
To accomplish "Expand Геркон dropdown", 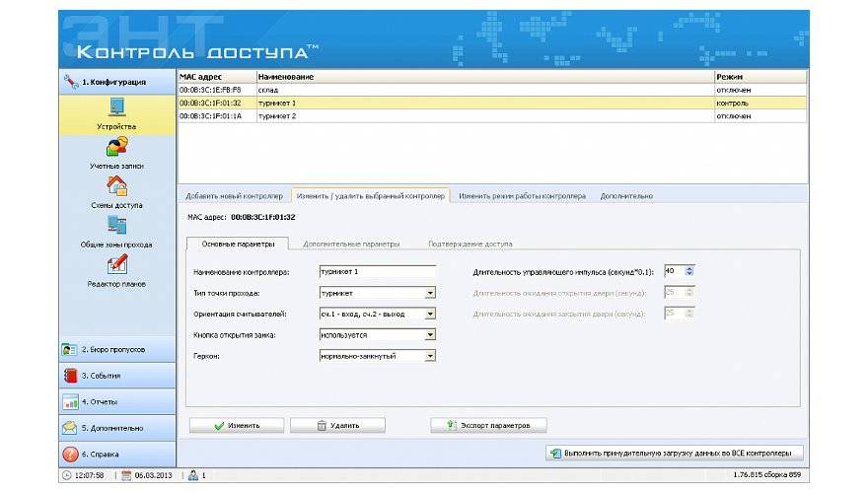I will point(430,356).
